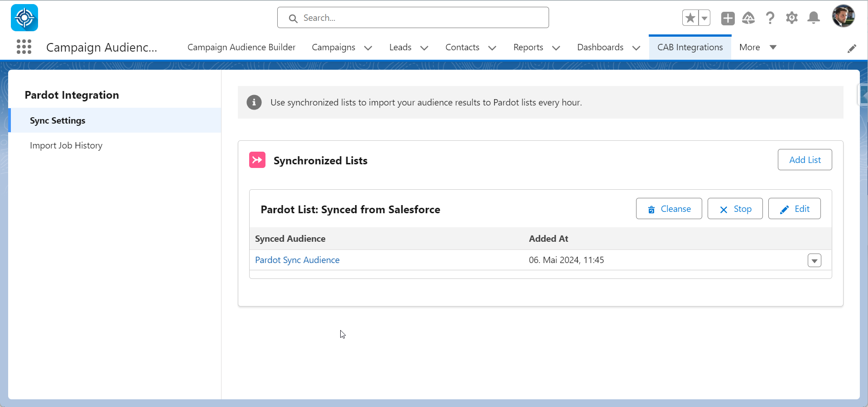Click the Edit list button
The height and width of the screenshot is (407, 868).
(795, 209)
